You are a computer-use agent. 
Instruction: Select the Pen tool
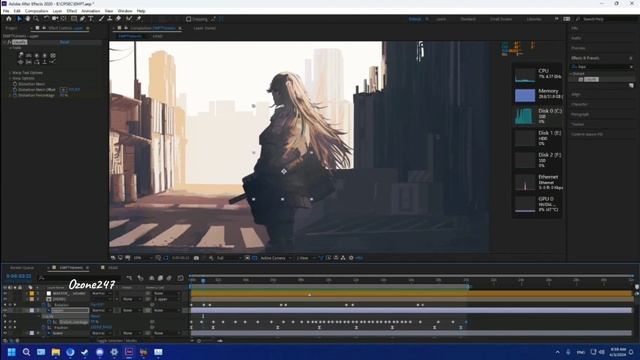click(x=82, y=19)
